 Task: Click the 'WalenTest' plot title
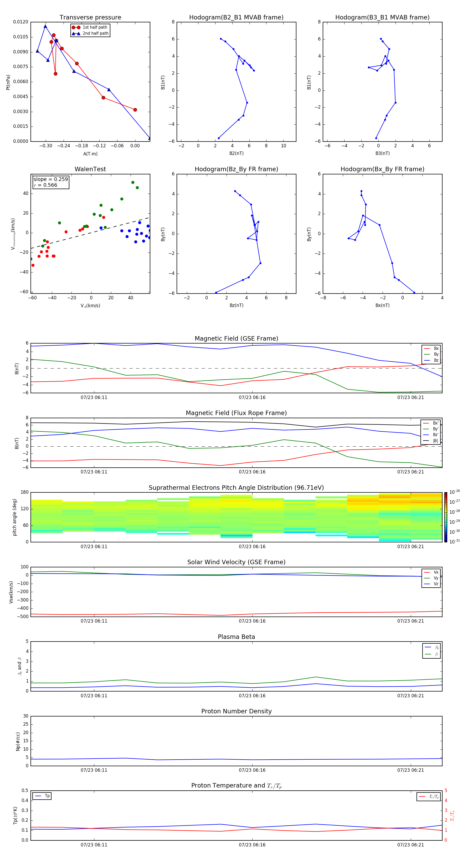pyautogui.click(x=90, y=169)
